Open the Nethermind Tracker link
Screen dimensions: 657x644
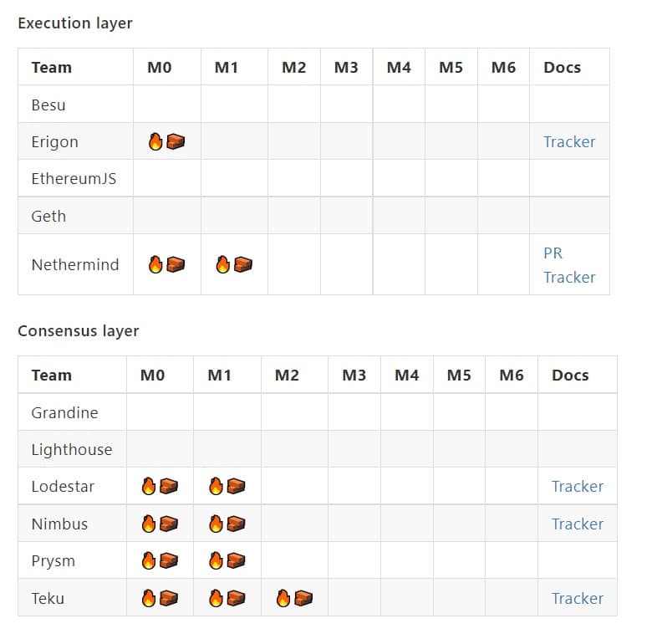(x=569, y=278)
